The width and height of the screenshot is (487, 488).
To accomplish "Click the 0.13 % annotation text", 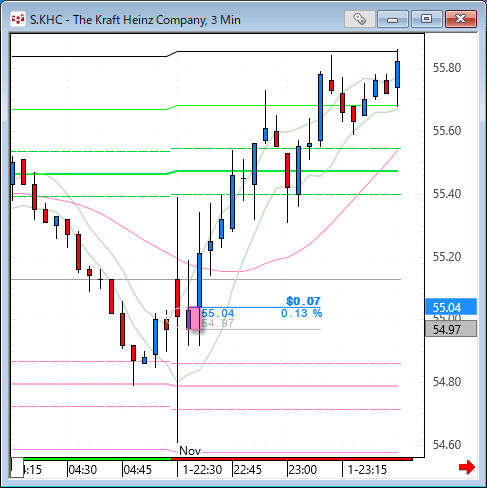I will pos(302,313).
